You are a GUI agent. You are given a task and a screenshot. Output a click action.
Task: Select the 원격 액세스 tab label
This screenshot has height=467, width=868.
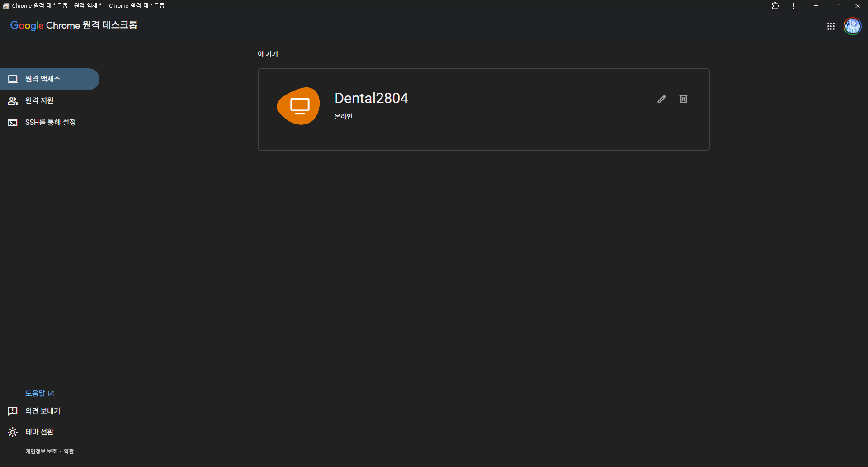pos(43,79)
